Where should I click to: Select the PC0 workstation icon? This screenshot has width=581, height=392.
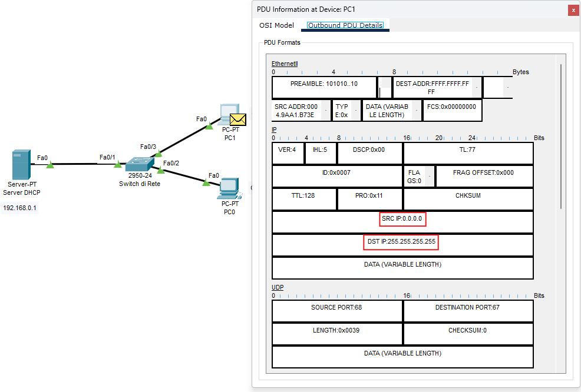tap(229, 190)
